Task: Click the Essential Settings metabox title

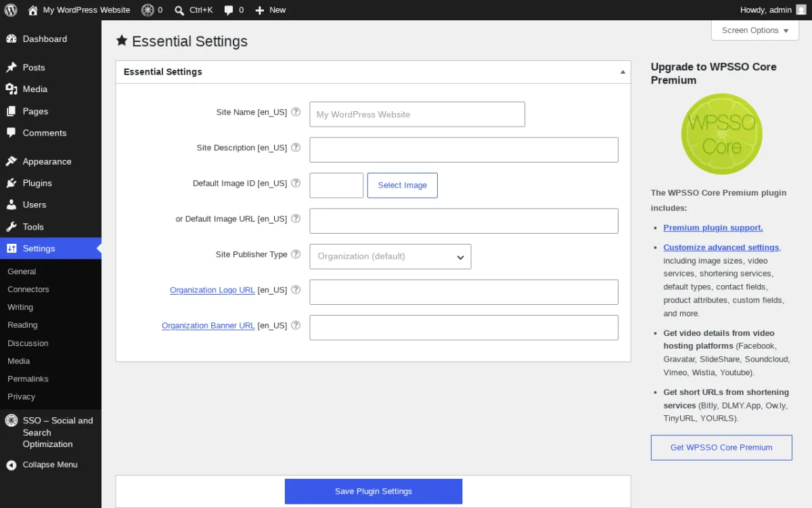Action: click(163, 72)
